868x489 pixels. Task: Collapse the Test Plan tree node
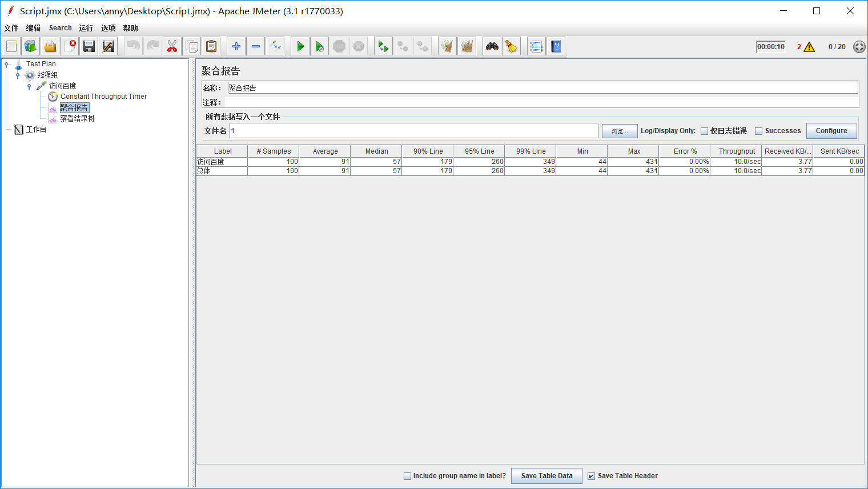tap(6, 65)
